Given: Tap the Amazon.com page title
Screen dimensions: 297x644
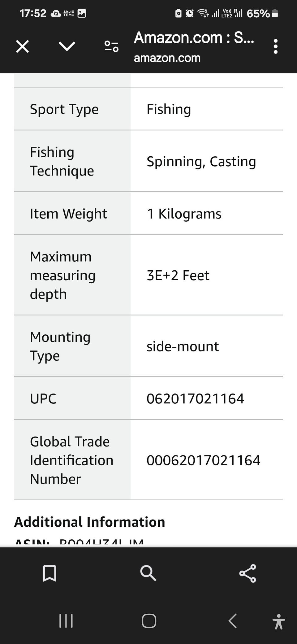Looking at the screenshot, I should pyautogui.click(x=194, y=37).
